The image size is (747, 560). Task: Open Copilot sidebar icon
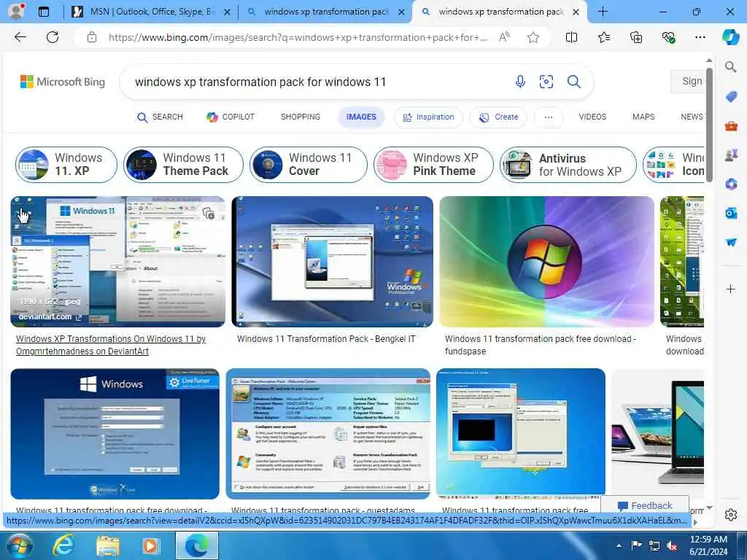pyautogui.click(x=730, y=37)
